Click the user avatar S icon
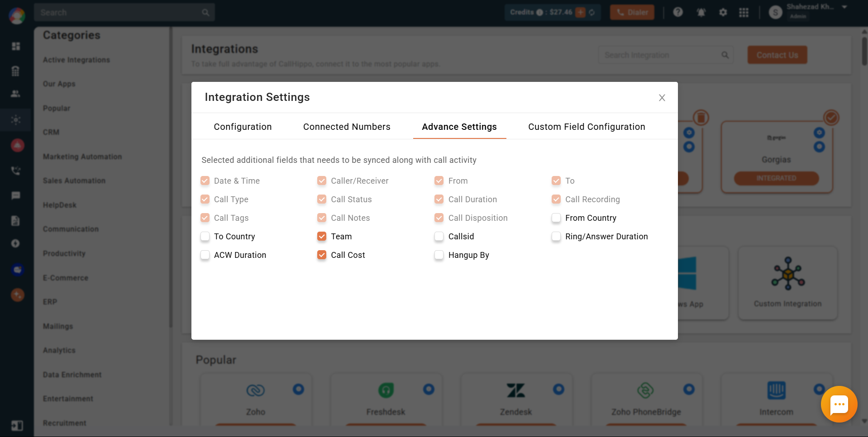Screen dimensions: 868x437 click(x=775, y=13)
